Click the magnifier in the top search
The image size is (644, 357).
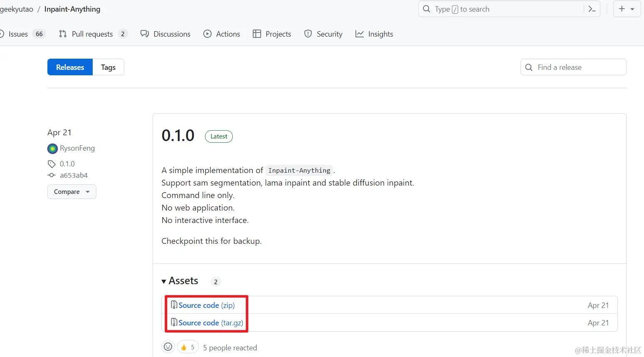point(427,9)
